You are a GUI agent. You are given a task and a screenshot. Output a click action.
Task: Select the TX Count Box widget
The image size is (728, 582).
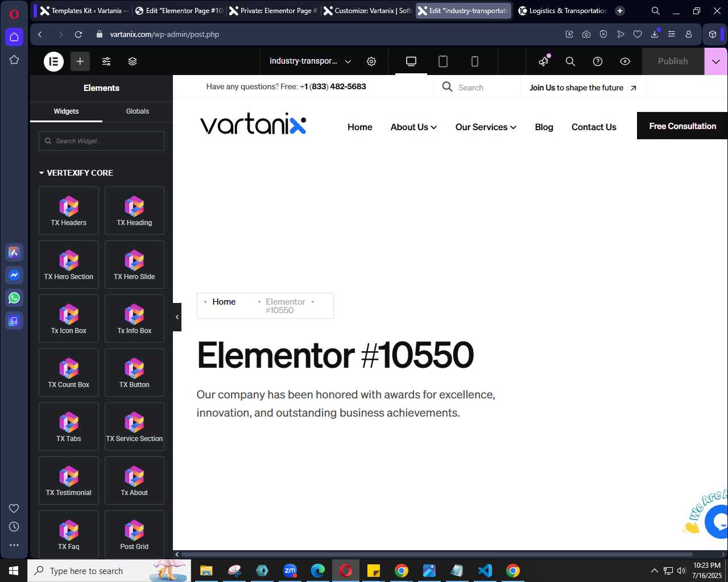[69, 373]
